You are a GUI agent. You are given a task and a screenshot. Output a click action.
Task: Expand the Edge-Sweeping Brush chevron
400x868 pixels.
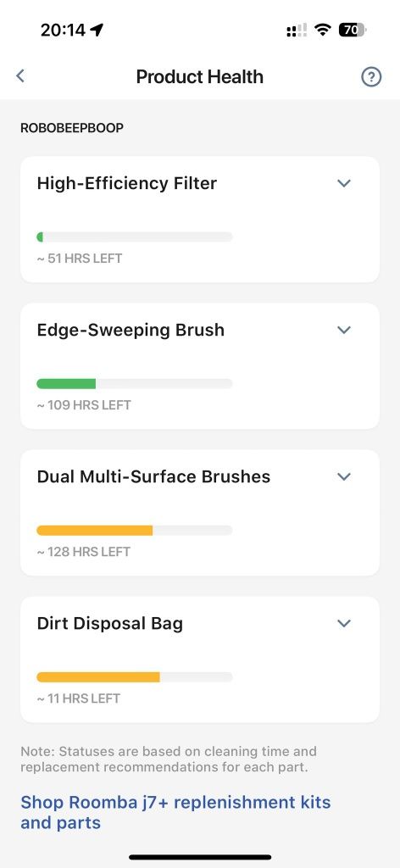tap(344, 330)
